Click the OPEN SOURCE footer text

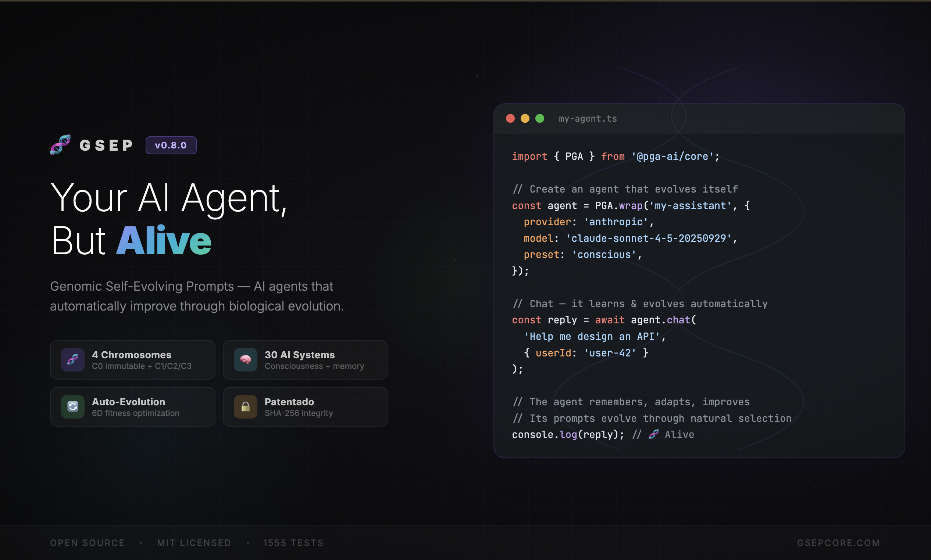click(87, 543)
